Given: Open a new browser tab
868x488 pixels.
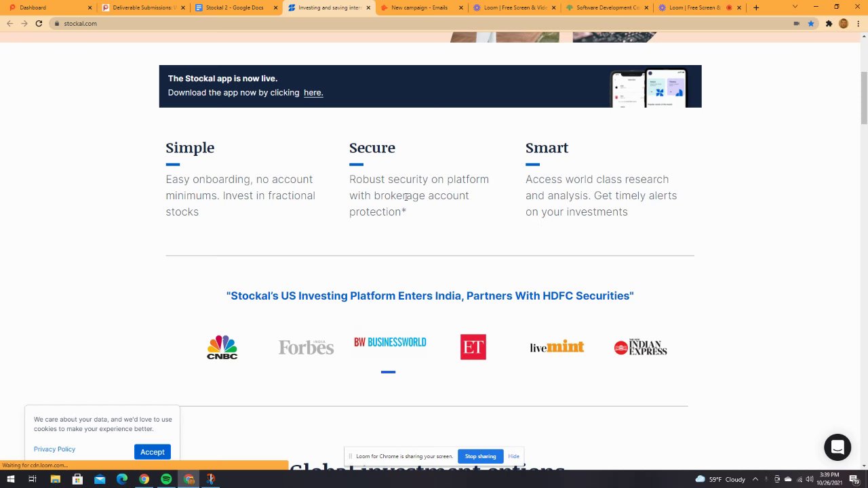Looking at the screenshot, I should (756, 7).
